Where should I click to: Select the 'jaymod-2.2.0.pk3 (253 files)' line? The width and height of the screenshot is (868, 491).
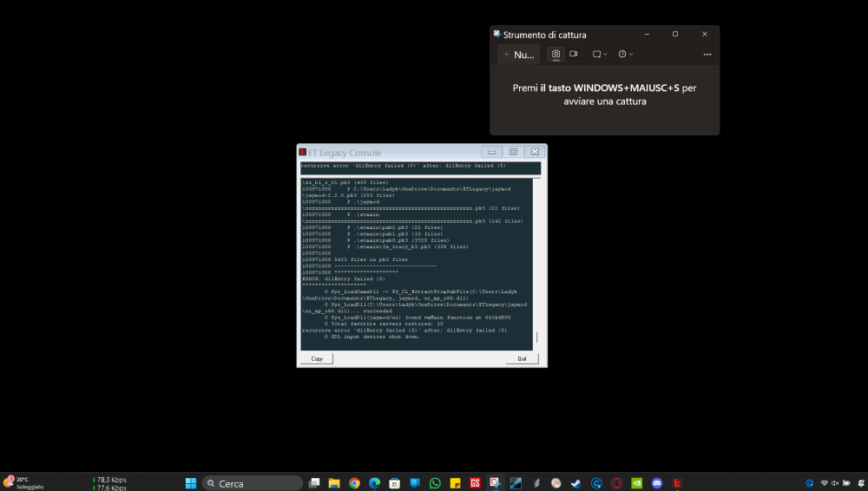348,195
